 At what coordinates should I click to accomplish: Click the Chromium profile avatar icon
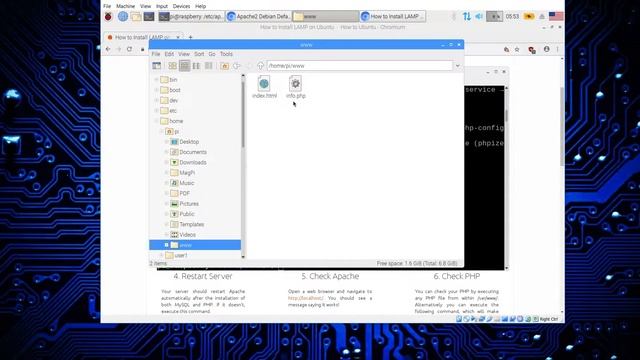546,49
